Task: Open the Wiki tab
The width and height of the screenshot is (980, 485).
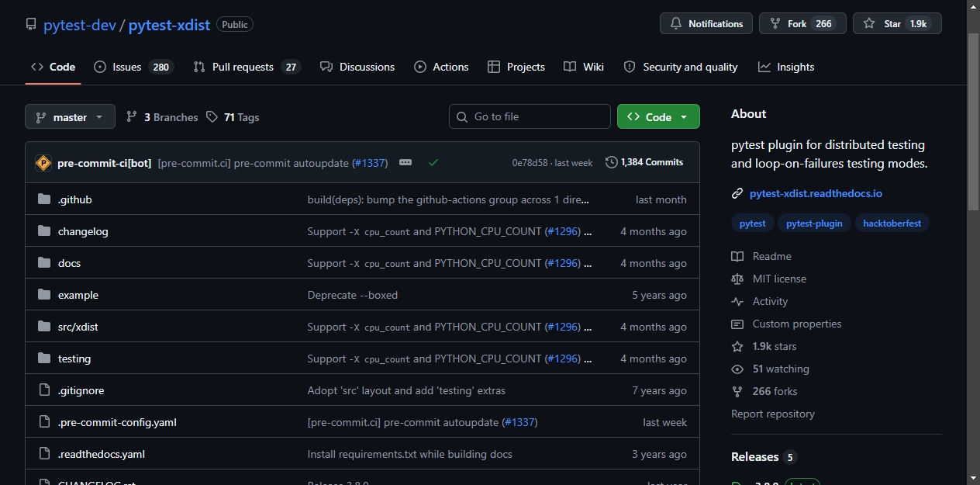Action: point(584,67)
